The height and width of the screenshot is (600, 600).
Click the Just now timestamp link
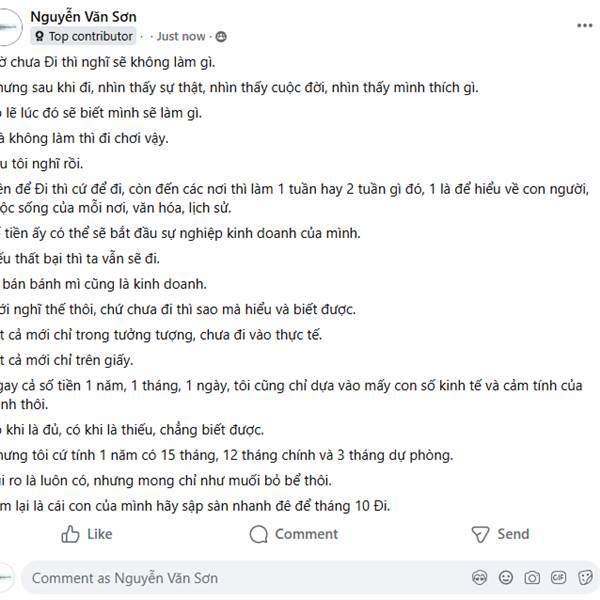[x=181, y=36]
